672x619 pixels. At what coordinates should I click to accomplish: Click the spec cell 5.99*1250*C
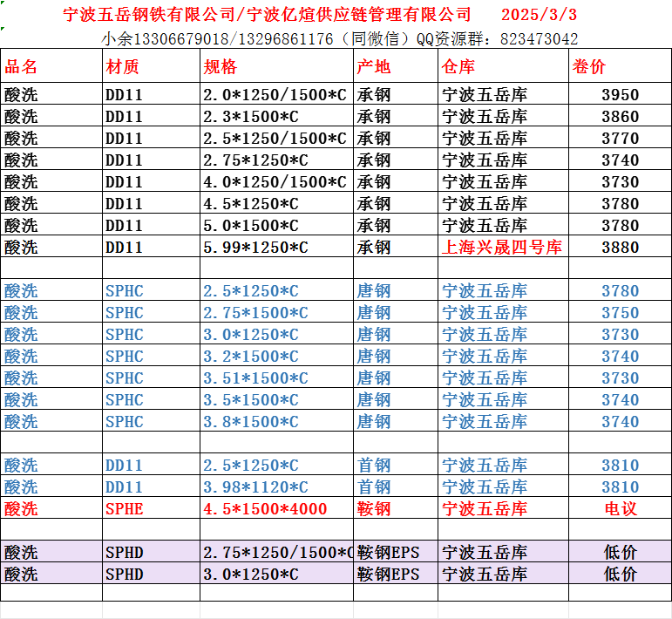pyautogui.click(x=277, y=247)
